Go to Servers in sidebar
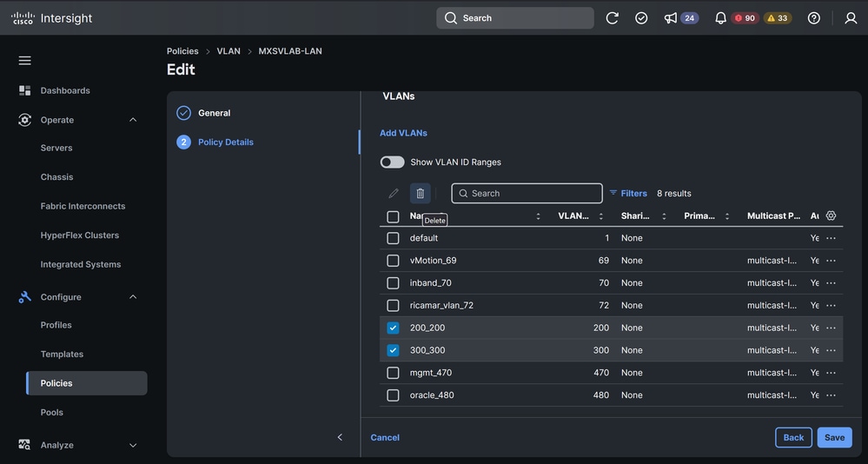 56,148
